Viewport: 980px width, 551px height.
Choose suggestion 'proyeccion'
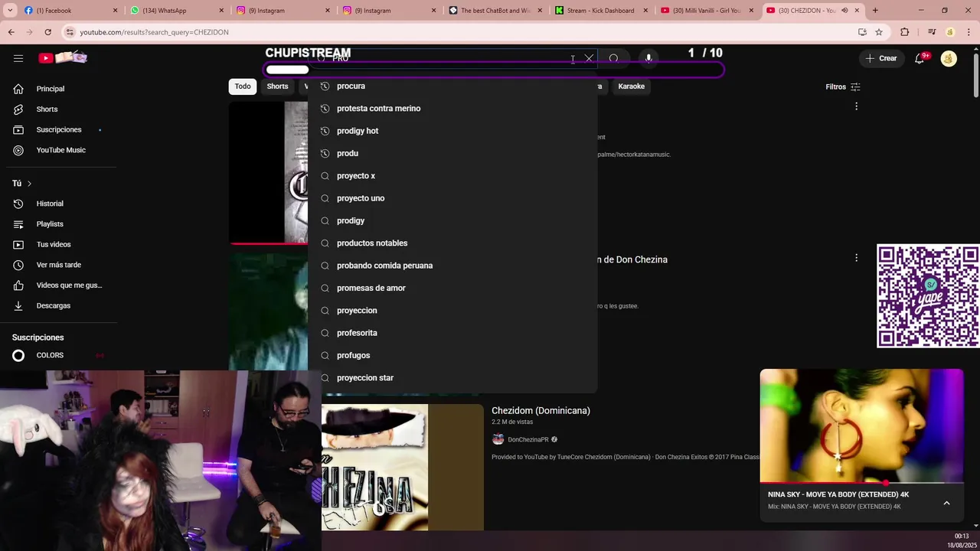tap(452, 311)
